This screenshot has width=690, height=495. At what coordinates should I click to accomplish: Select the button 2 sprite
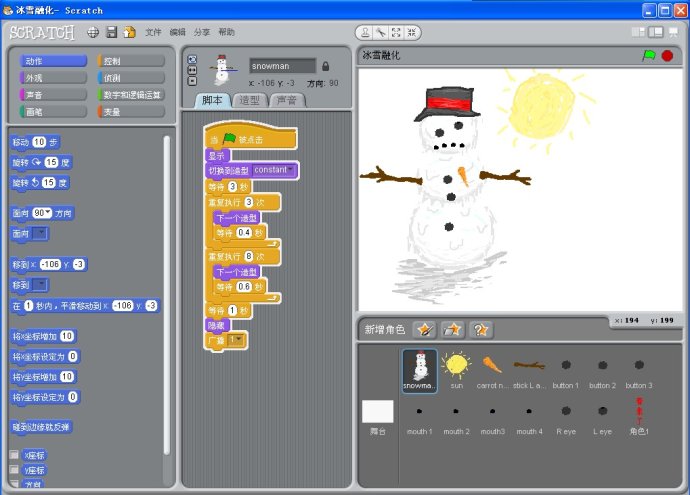[602, 370]
